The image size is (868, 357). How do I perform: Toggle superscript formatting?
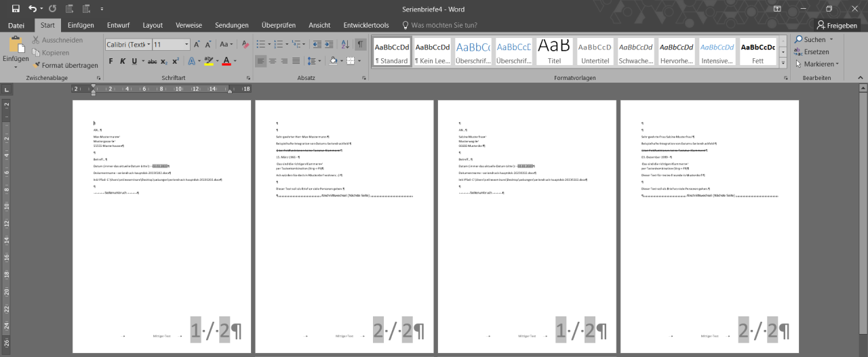(x=175, y=61)
